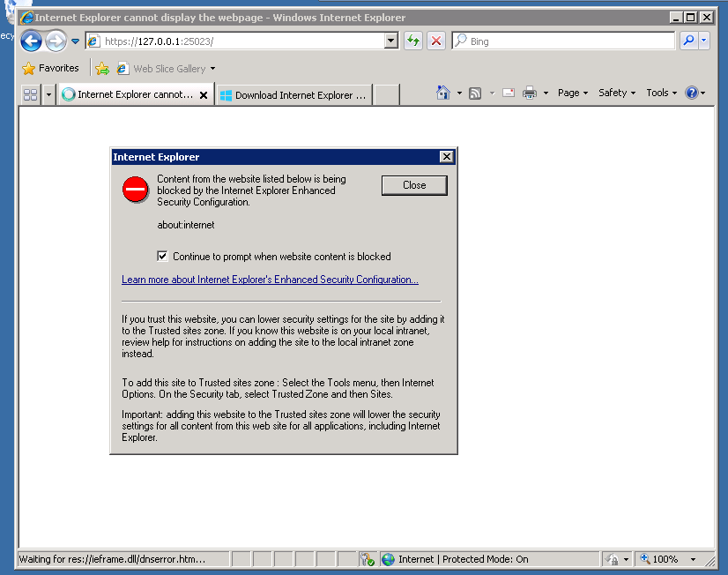This screenshot has width=728, height=575.
Task: Open 'Learn more about Internet Explorer's Enhanced Security Configuration' link
Action: (x=270, y=280)
